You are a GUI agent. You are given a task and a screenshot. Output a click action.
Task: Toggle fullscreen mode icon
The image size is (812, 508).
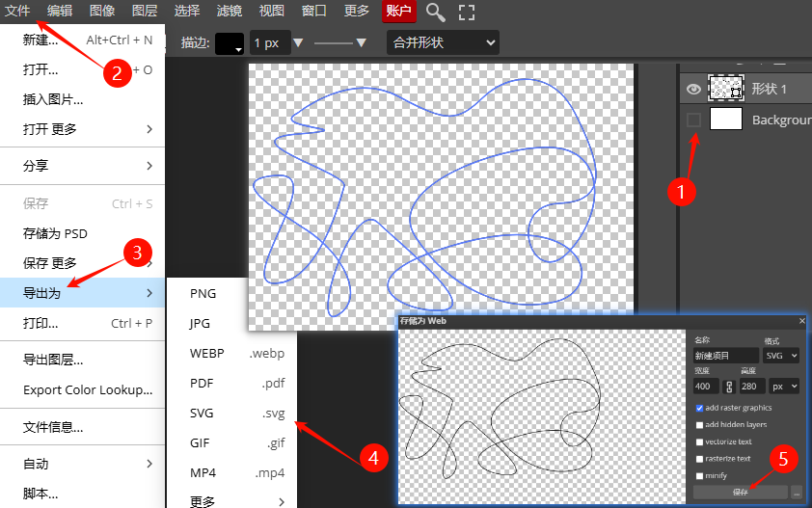click(x=467, y=12)
